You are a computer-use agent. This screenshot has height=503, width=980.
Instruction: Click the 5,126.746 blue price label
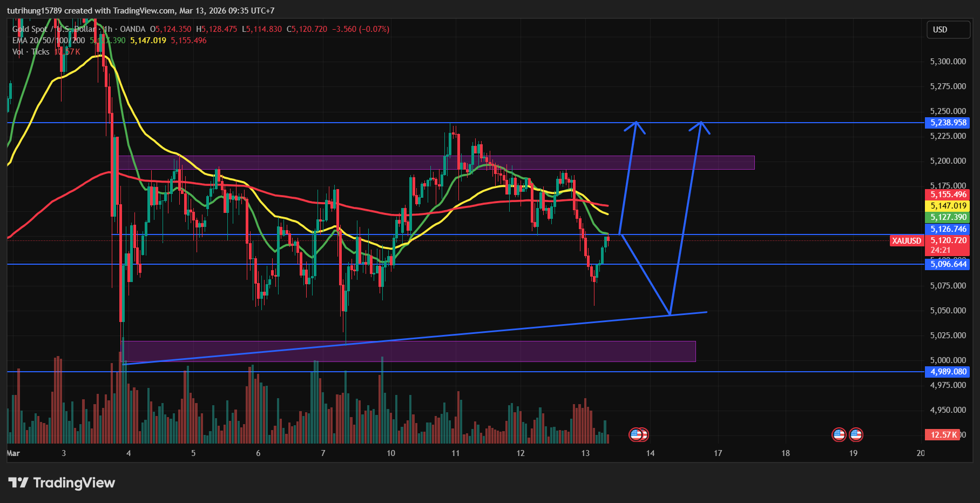(x=948, y=229)
